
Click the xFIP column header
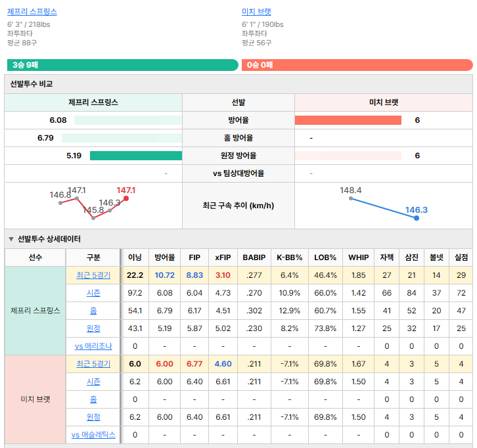[223, 258]
